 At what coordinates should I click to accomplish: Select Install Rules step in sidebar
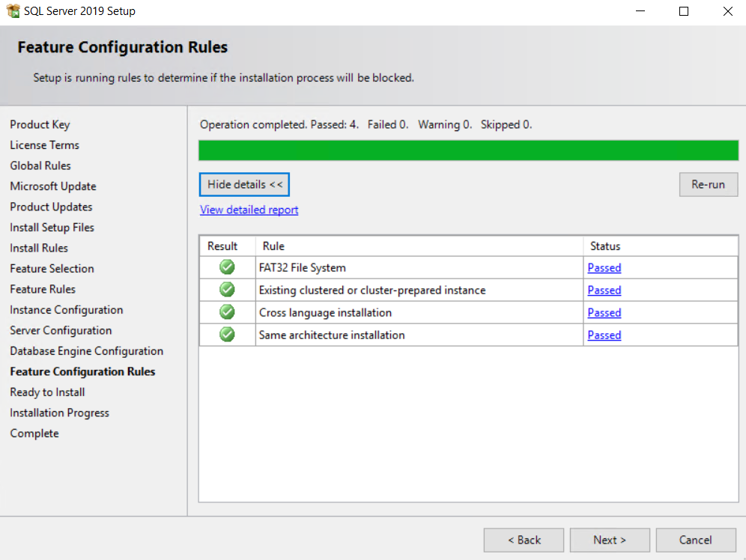[39, 248]
